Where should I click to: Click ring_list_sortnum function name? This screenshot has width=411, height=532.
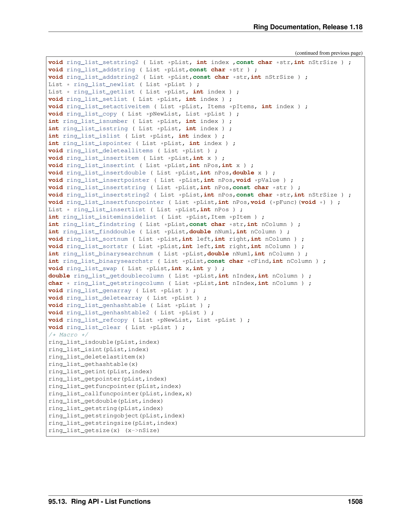[97, 239]
